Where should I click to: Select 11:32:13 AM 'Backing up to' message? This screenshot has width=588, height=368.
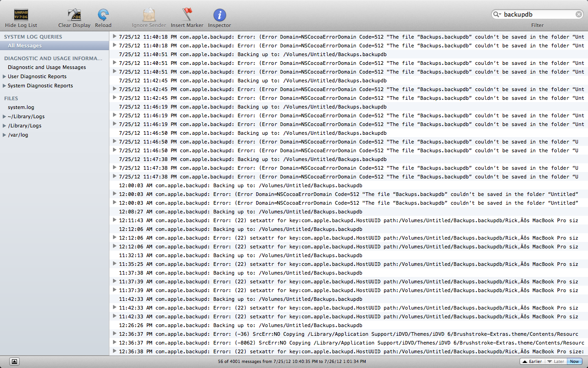pyautogui.click(x=349, y=255)
